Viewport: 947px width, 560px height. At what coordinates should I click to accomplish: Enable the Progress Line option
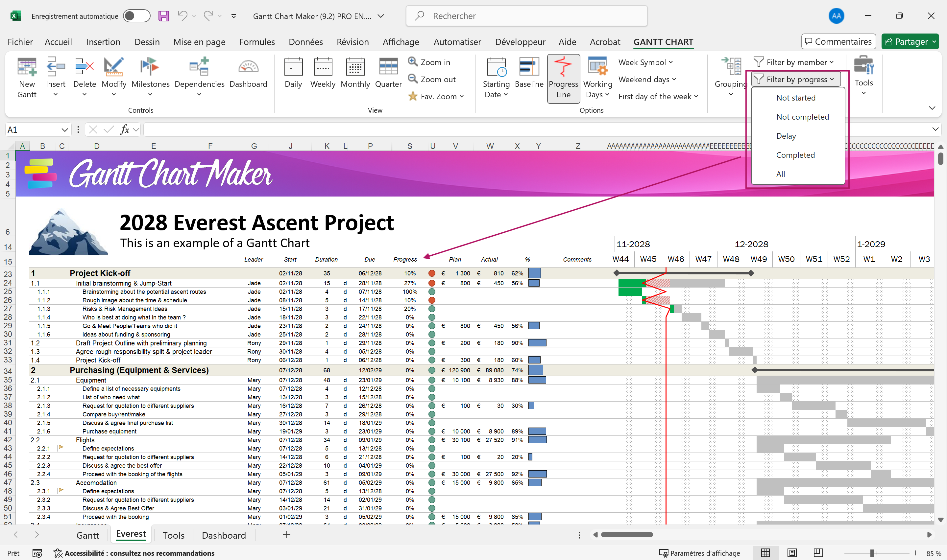pyautogui.click(x=563, y=78)
